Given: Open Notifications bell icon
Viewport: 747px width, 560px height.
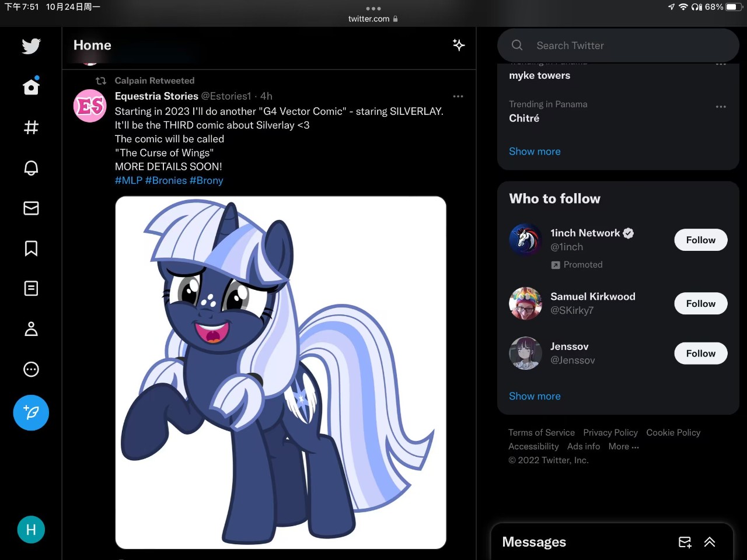Looking at the screenshot, I should click(x=31, y=168).
